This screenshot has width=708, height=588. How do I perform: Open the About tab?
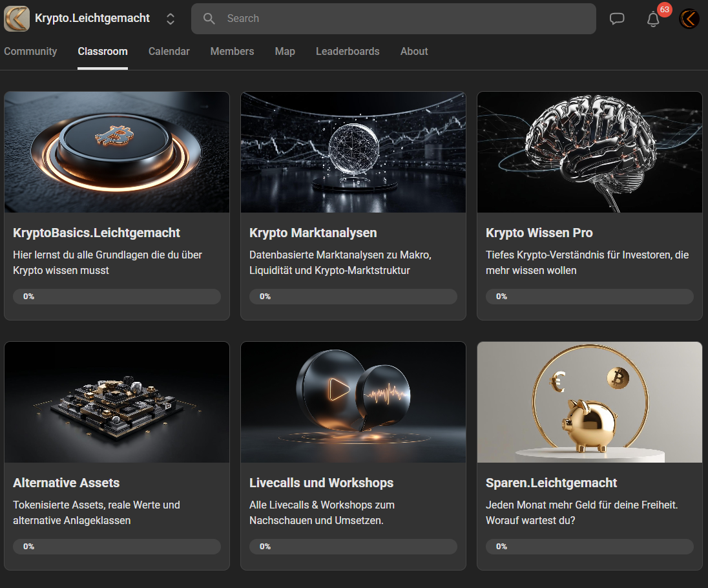click(414, 52)
